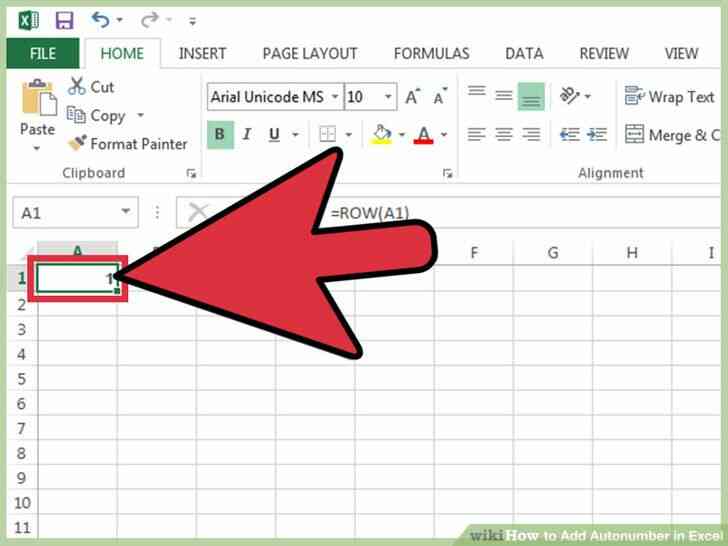Image resolution: width=728 pixels, height=546 pixels.
Task: Open the Orientation dropdown arrow
Action: coord(587,97)
